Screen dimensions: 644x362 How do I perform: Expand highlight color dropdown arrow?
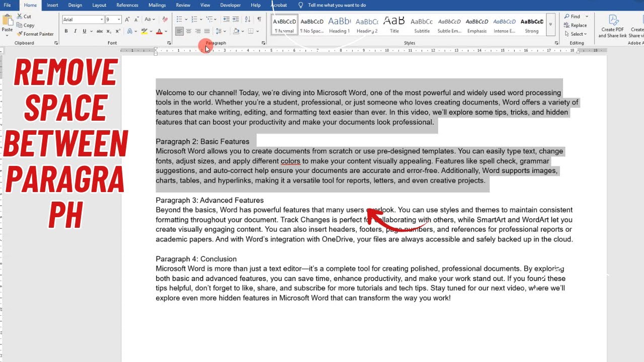pyautogui.click(x=151, y=31)
